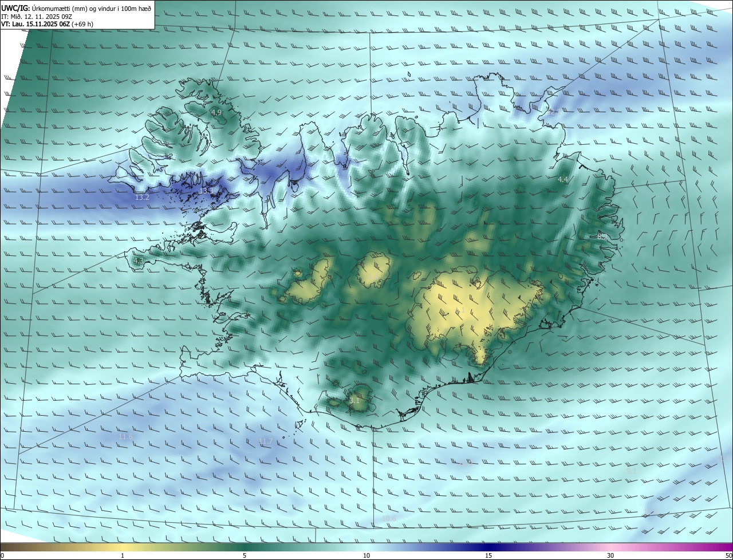Click the 50 tick on the color scale

(729, 555)
